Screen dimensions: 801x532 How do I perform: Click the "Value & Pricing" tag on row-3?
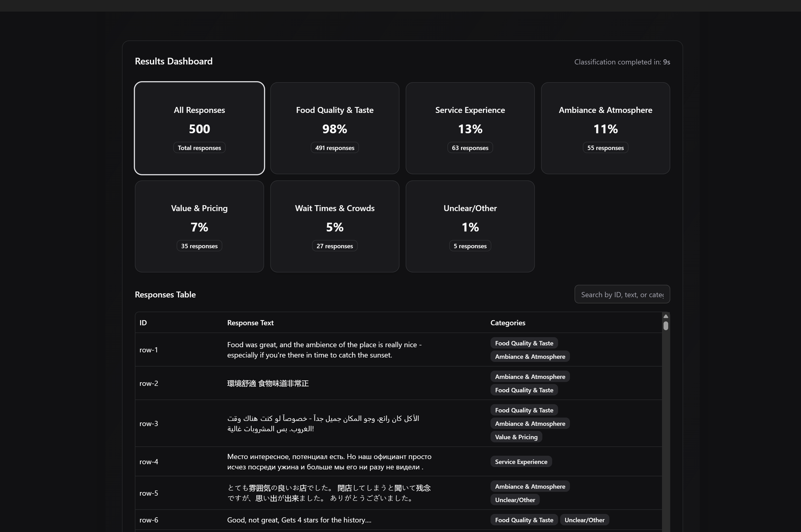coord(516,437)
